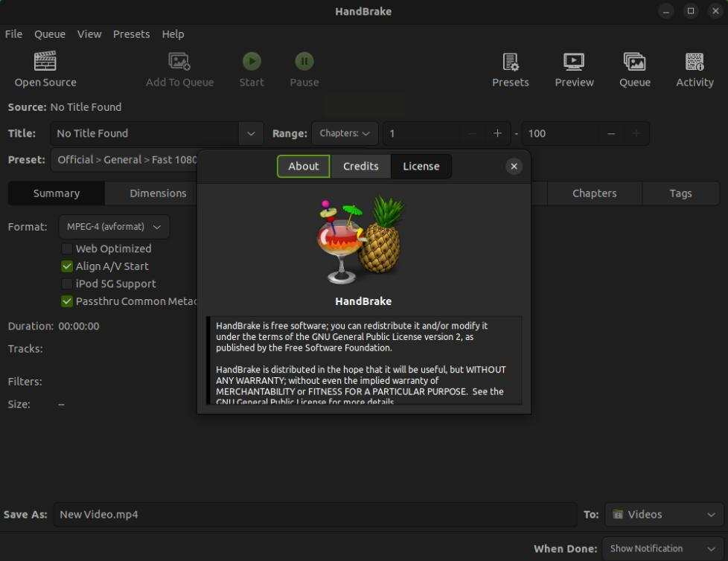Enable iPod 5G Support checkbox

click(67, 283)
